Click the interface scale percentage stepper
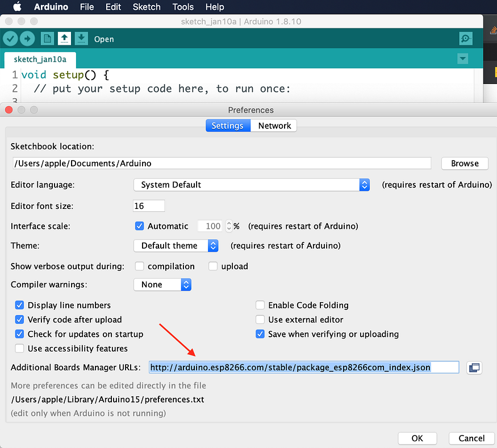The image size is (497, 448). pyautogui.click(x=229, y=226)
